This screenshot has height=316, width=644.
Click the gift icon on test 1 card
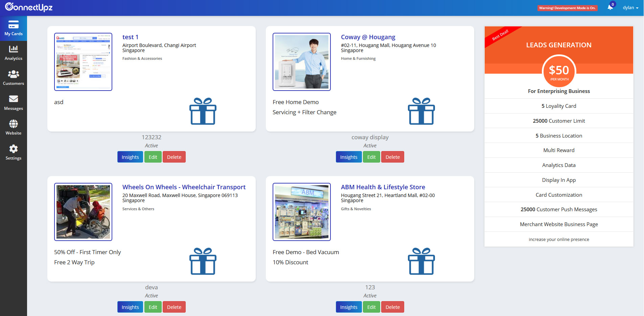[x=203, y=111]
